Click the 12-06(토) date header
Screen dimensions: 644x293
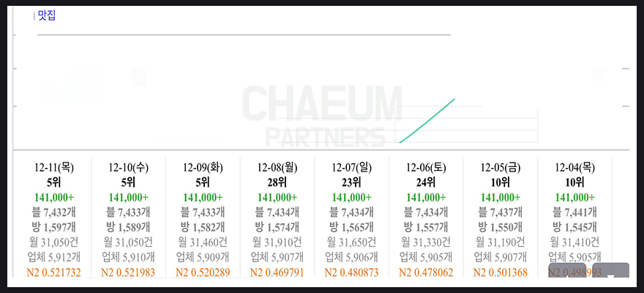point(426,168)
